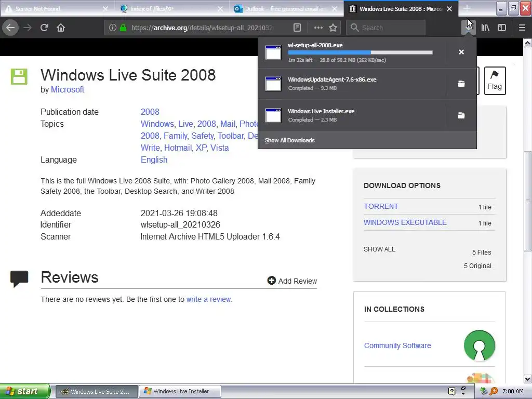Screen dimensions: 532x399
Task: Click Add Review
Action: click(292, 281)
